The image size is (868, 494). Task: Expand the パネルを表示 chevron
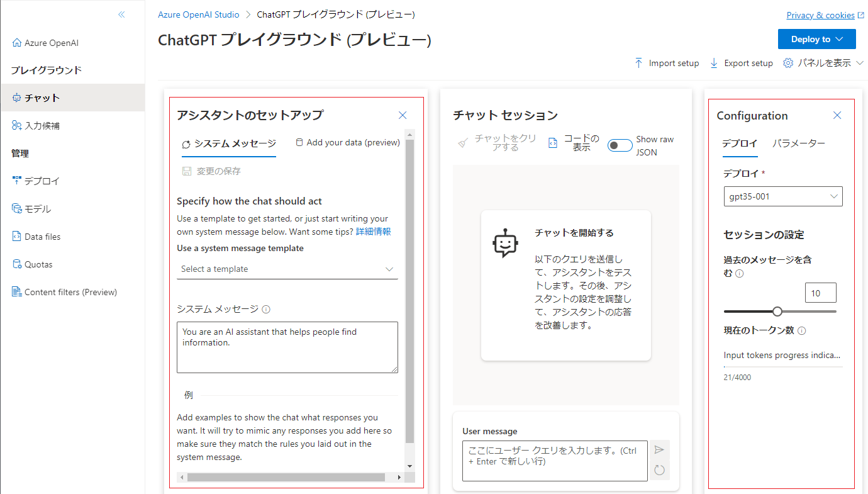click(x=860, y=63)
